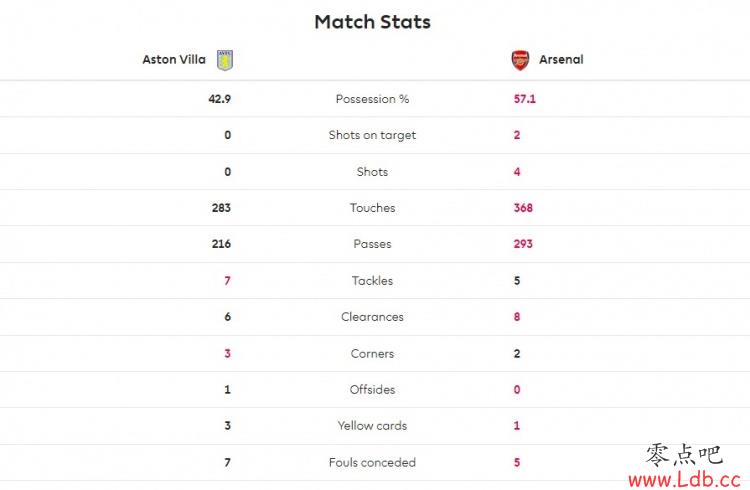
Task: Click the Clearances row label
Action: [x=373, y=317]
